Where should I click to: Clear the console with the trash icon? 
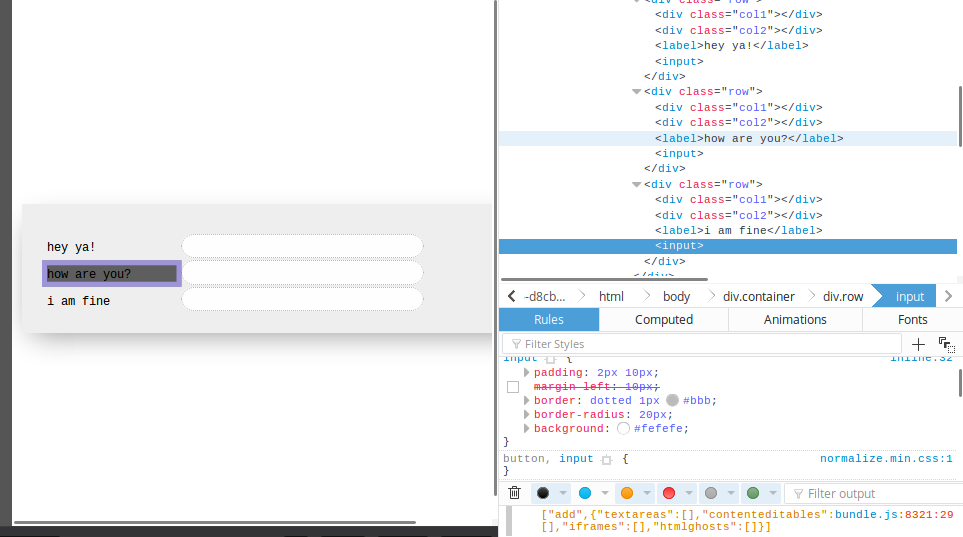point(515,493)
